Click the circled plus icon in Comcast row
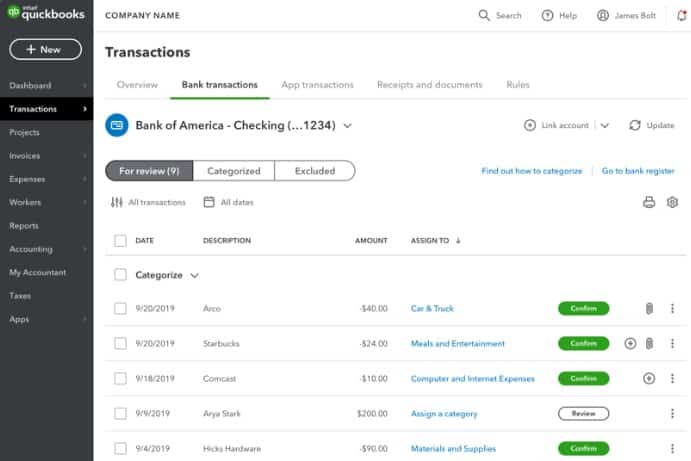The width and height of the screenshot is (691, 461). tap(649, 378)
